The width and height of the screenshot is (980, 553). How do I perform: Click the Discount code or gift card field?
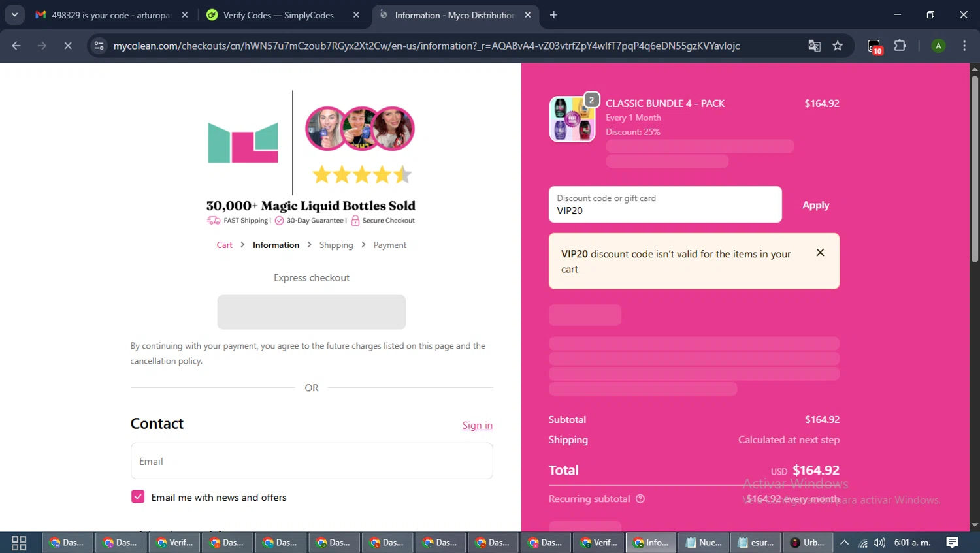tap(665, 204)
